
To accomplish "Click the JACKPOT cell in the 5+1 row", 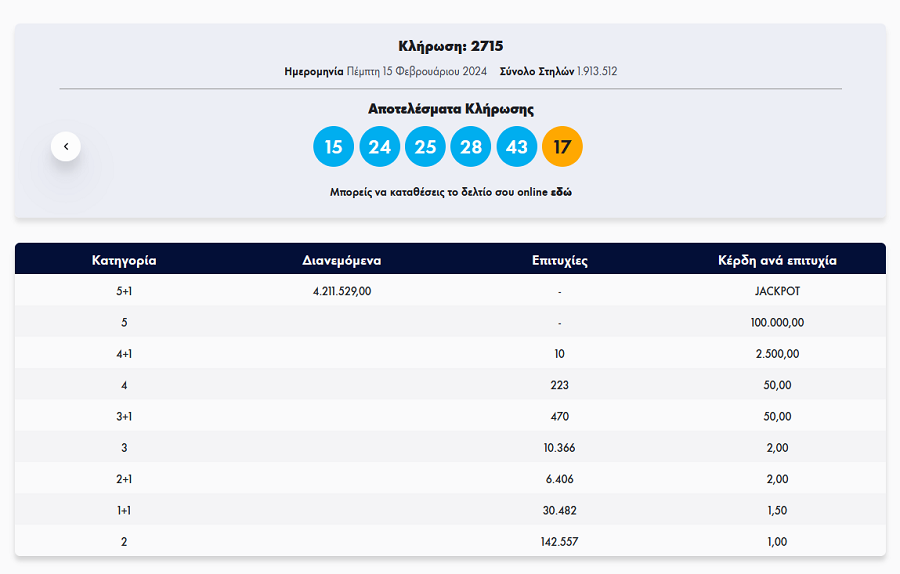I will click(x=777, y=291).
